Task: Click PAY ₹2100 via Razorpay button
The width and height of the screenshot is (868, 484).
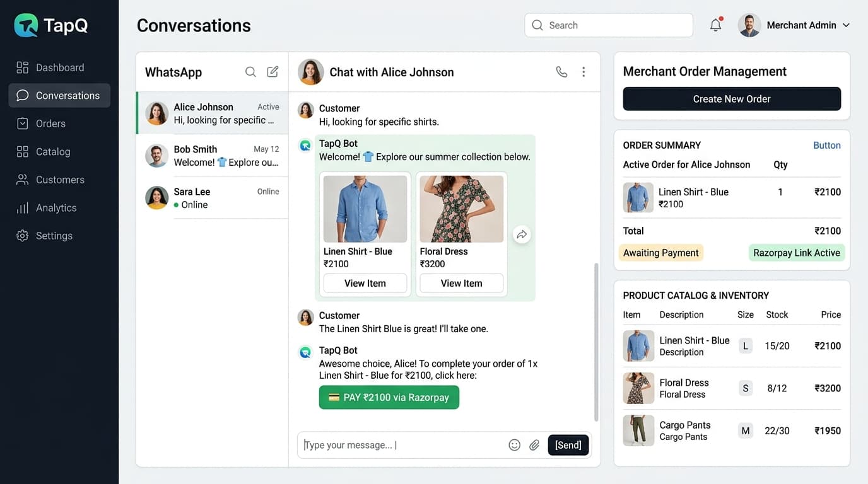Action: [x=389, y=398]
